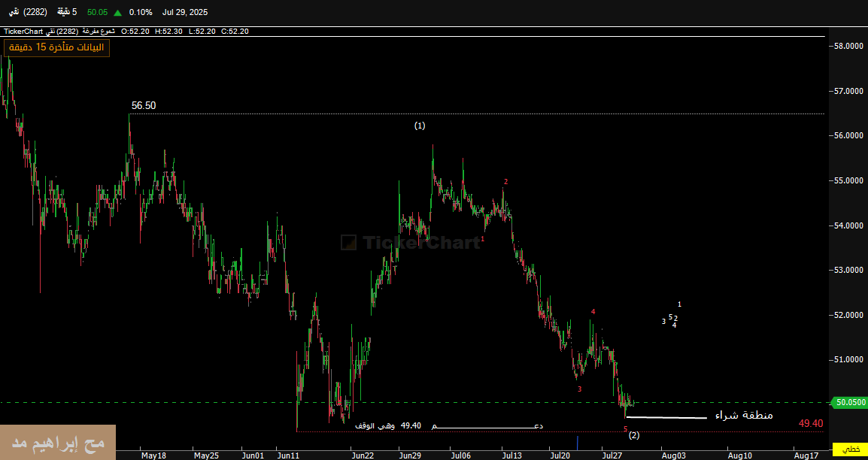Click the yellow خطي scale button
This screenshot has width=868, height=460.
pyautogui.click(x=850, y=449)
